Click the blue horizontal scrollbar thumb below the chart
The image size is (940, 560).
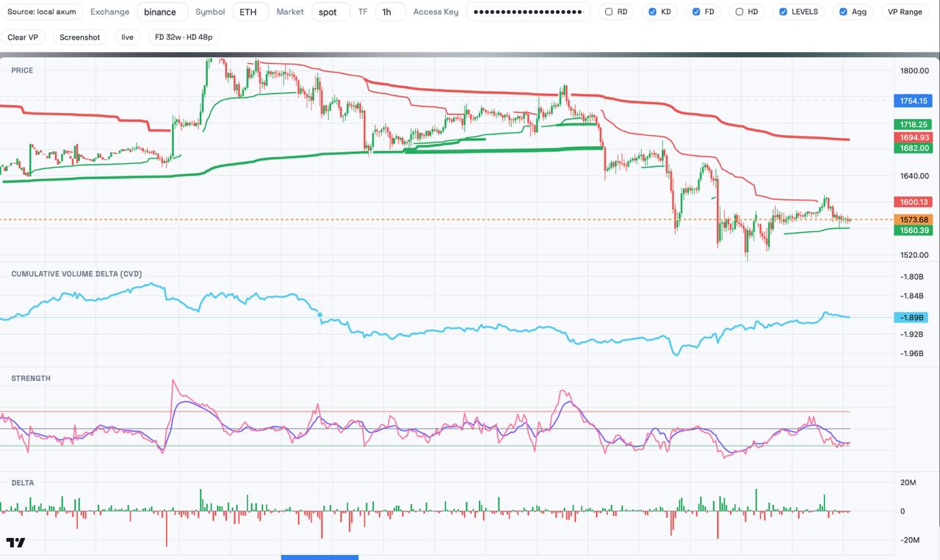pyautogui.click(x=319, y=557)
